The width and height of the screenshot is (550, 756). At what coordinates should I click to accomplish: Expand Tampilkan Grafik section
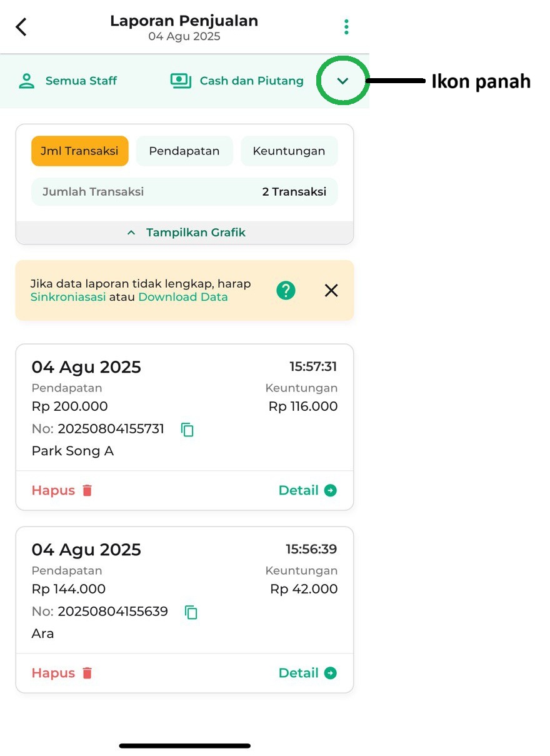(185, 233)
